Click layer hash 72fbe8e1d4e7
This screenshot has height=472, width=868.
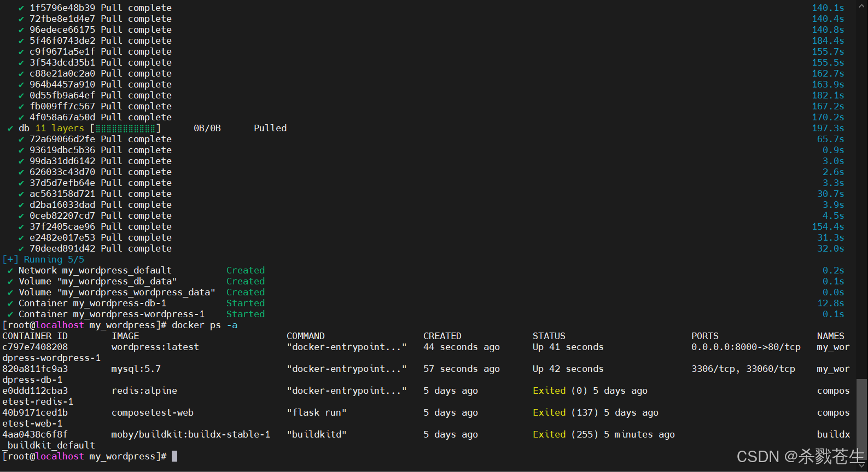tap(62, 19)
